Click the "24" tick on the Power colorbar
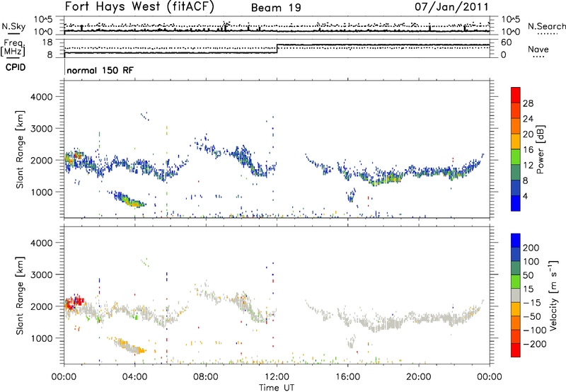566x392 pixels. pyautogui.click(x=528, y=119)
